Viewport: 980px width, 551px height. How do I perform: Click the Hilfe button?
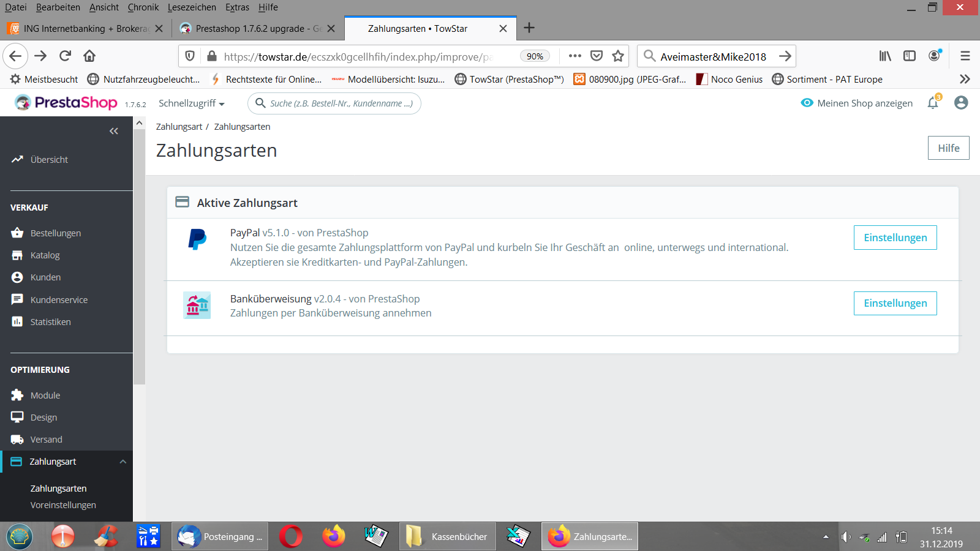click(949, 148)
